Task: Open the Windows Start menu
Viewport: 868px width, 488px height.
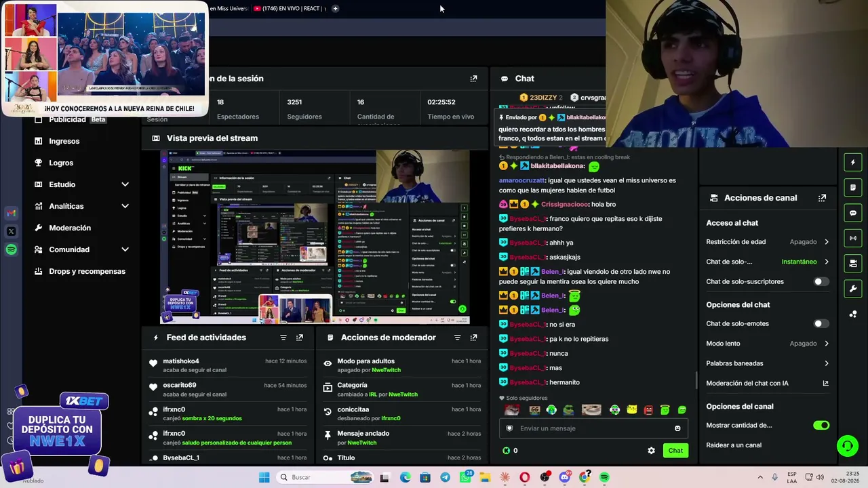Action: (x=264, y=477)
